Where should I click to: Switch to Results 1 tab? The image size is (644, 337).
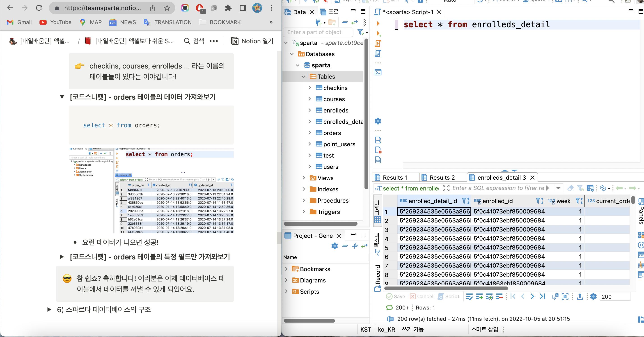point(395,177)
